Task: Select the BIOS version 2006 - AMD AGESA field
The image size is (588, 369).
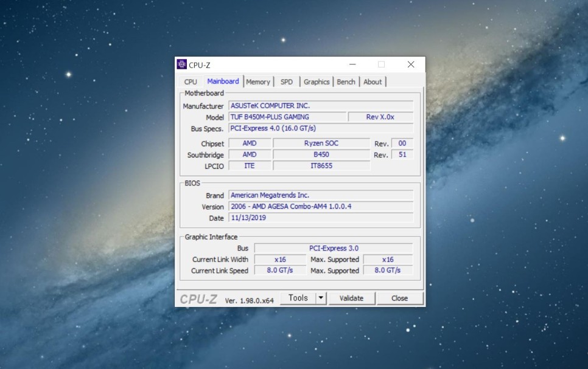Action: click(321, 207)
